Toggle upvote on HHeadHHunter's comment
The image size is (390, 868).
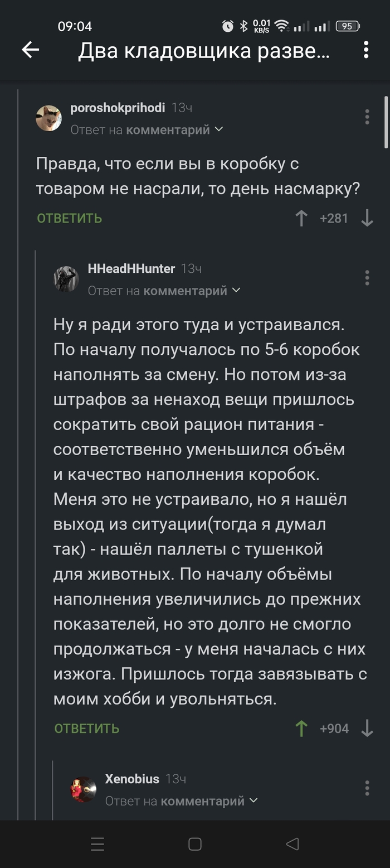point(301,729)
